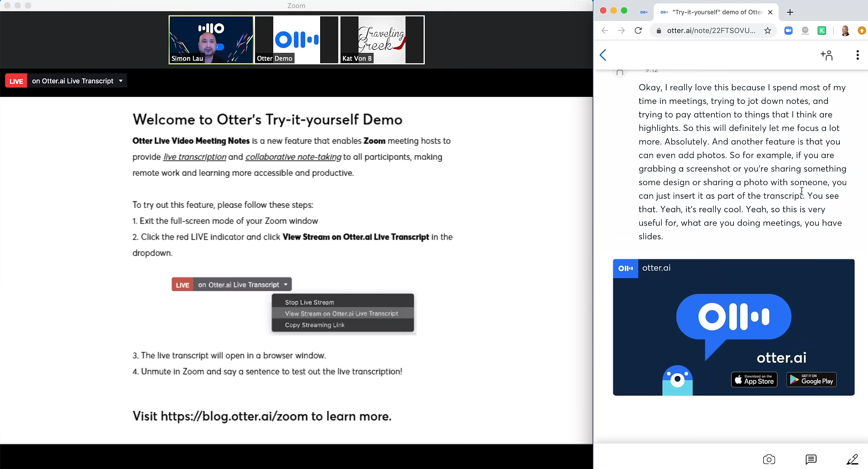Viewport: 868px width, 469px height.
Task: Open a new browser tab
Action: [790, 12]
